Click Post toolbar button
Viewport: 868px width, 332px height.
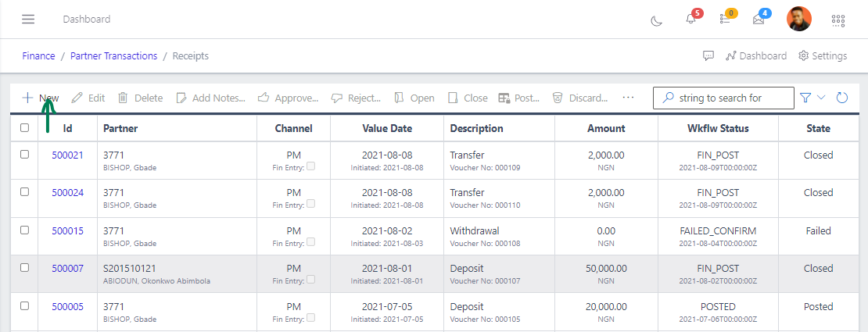tap(519, 98)
